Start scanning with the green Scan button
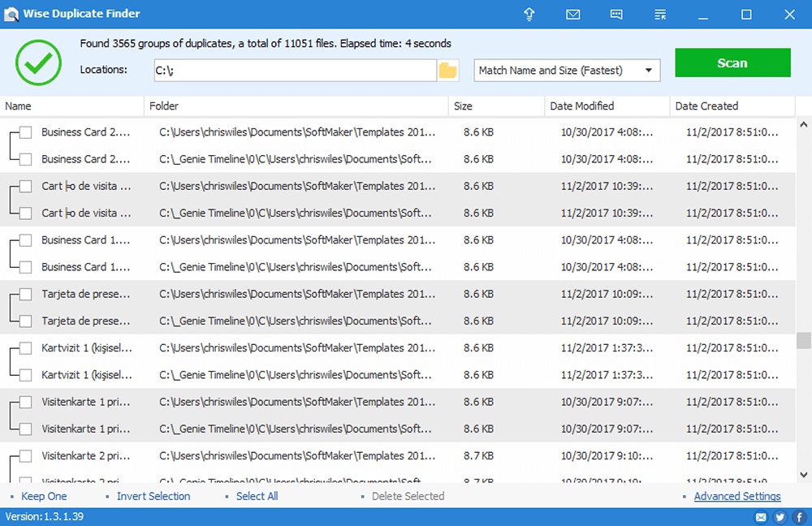812x526 pixels. (x=732, y=63)
